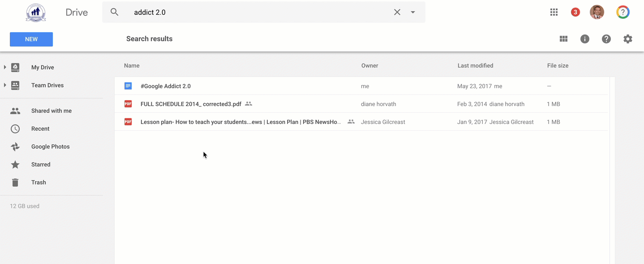
Task: Switch to grid view layout
Action: [x=563, y=39]
